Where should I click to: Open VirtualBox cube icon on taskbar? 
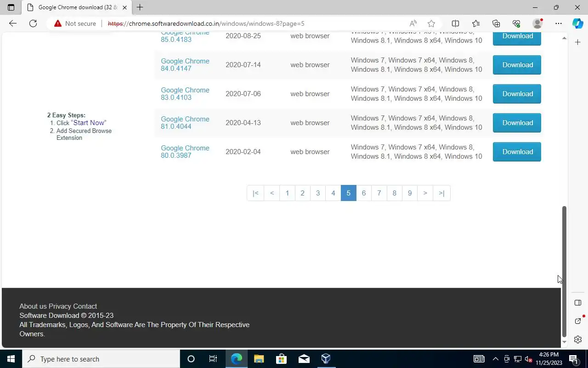[326, 359]
